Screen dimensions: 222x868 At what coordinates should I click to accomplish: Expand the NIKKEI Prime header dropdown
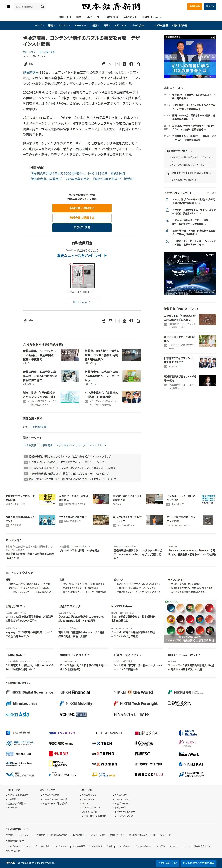[151, 17]
